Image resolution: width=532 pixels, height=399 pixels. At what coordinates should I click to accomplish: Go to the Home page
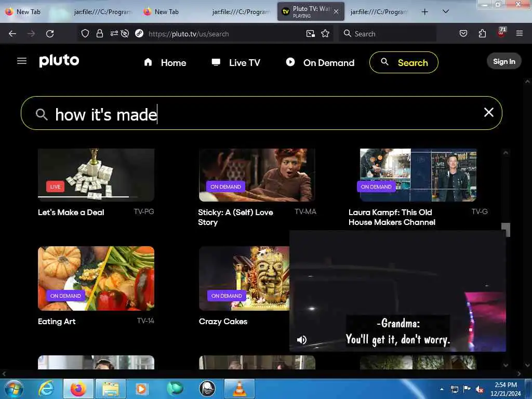coord(165,62)
